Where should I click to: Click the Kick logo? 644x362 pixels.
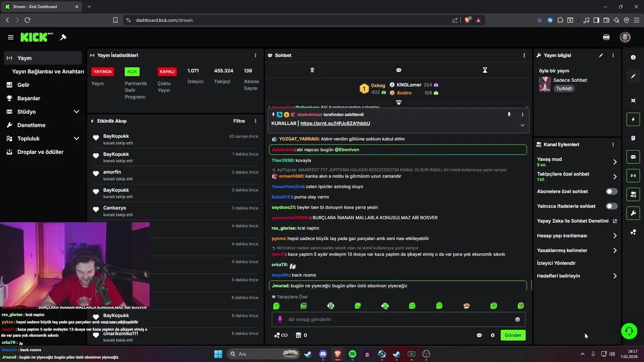[x=37, y=37]
